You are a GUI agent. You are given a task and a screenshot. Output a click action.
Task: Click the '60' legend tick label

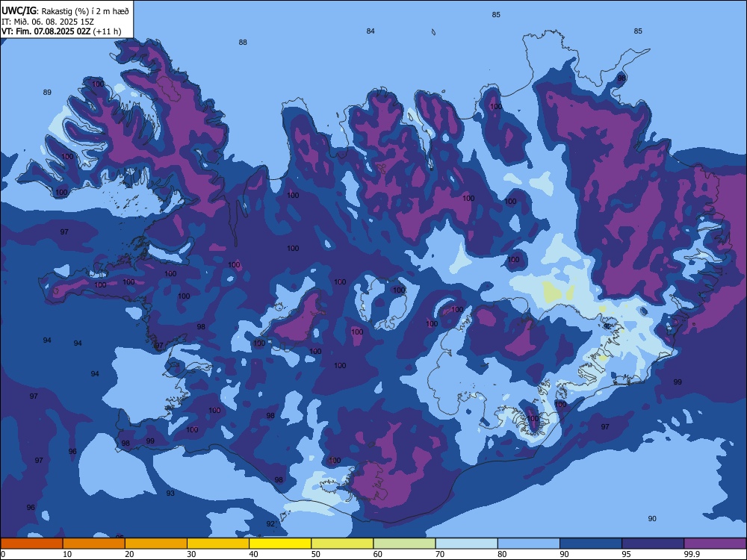[x=378, y=554]
